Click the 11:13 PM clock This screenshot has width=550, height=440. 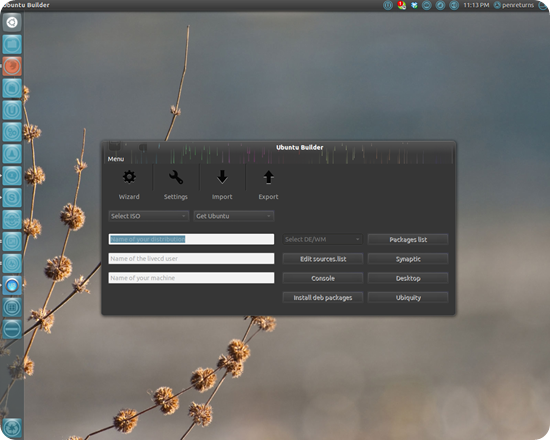click(476, 5)
